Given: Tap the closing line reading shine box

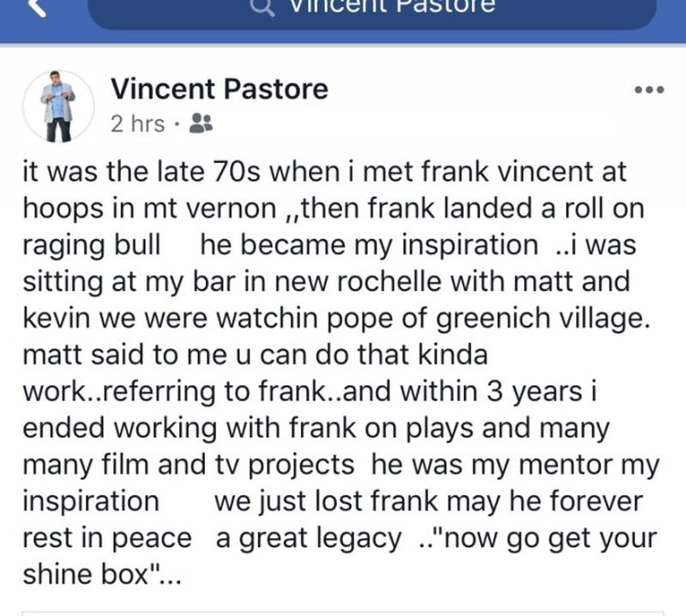Looking at the screenshot, I should click(x=101, y=574).
